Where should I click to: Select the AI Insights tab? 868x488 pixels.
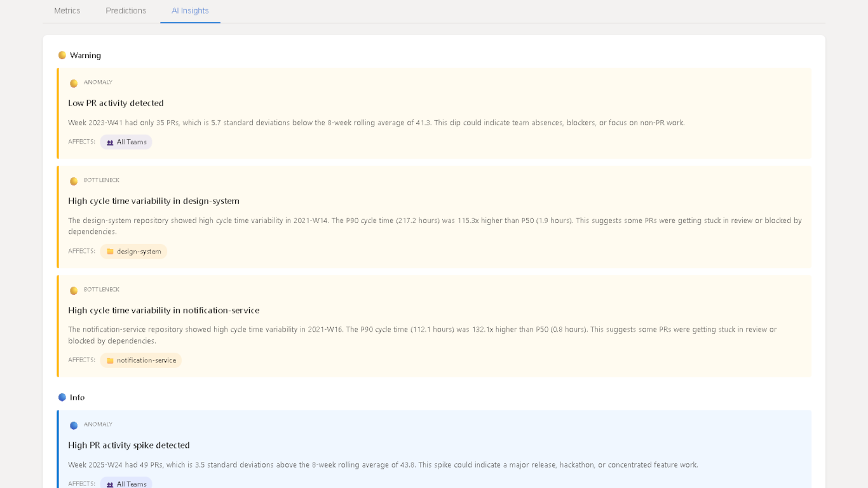pyautogui.click(x=190, y=11)
